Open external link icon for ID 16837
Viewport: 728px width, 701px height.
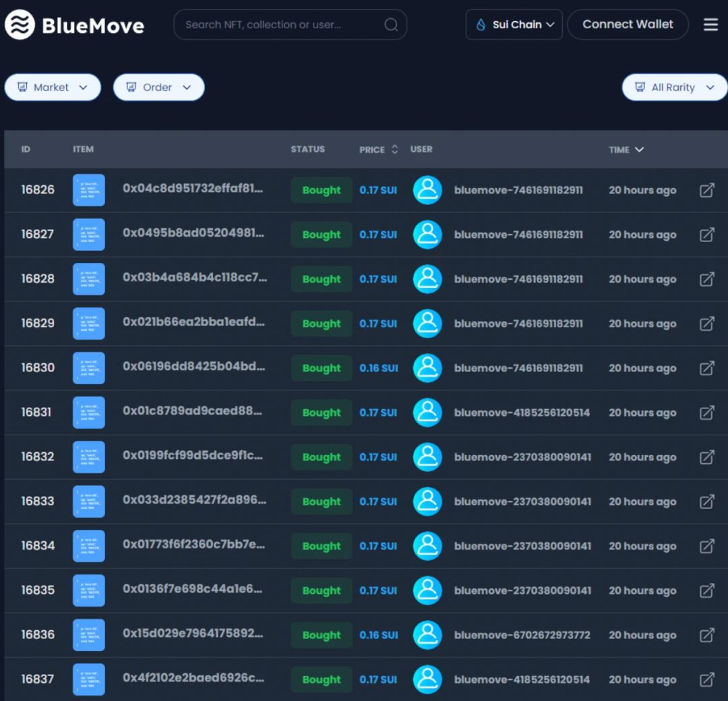tap(706, 679)
